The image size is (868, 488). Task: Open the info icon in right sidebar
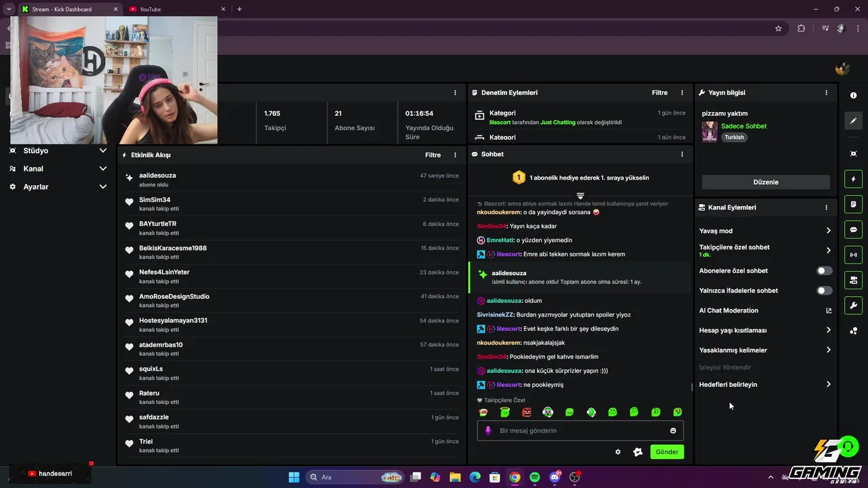click(853, 96)
